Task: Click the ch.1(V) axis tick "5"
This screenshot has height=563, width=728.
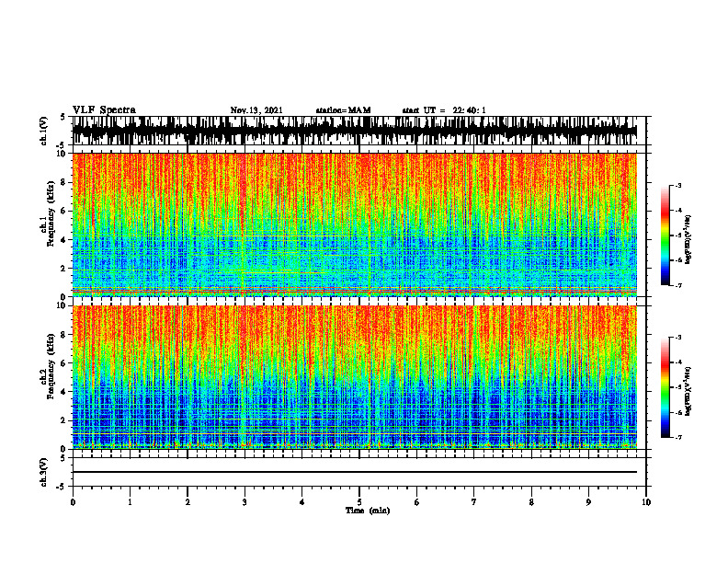Action: click(63, 118)
